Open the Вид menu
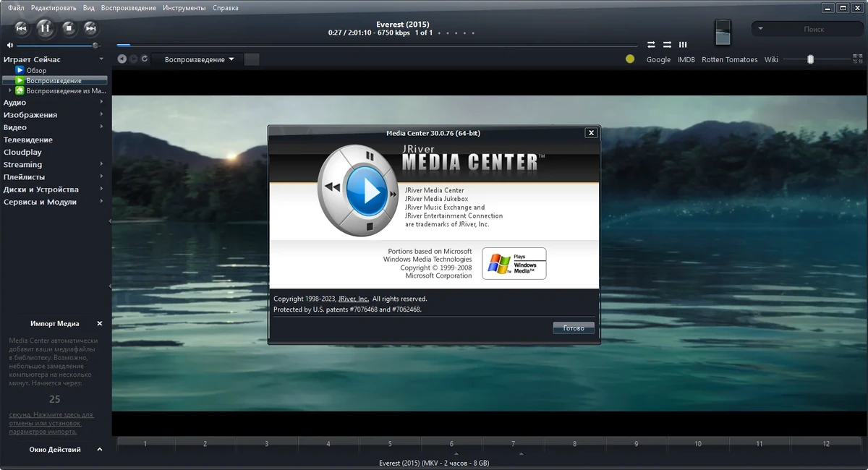The image size is (868, 470). pos(89,8)
